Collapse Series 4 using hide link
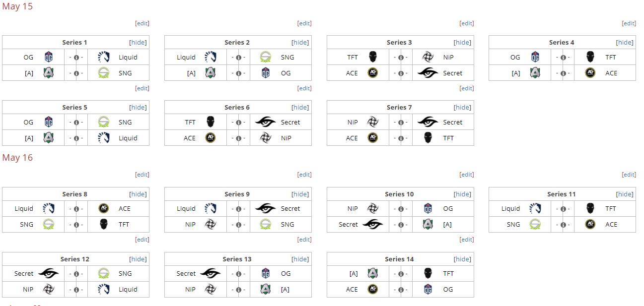Image resolution: width=644 pixels, height=306 pixels. (625, 43)
